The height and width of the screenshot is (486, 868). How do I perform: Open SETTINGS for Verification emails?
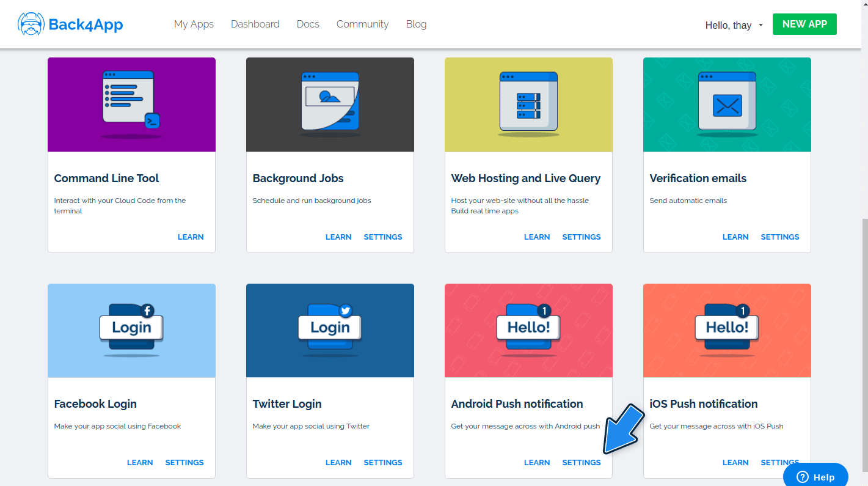click(780, 237)
